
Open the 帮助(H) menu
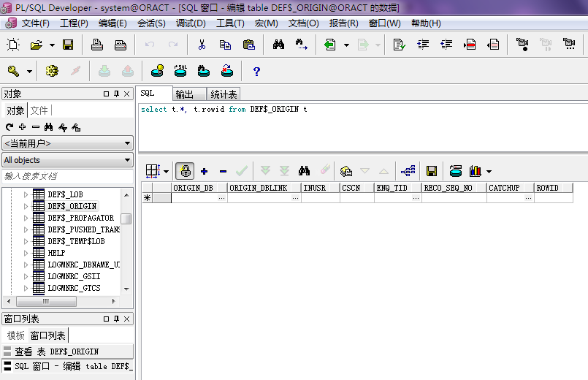(x=426, y=23)
